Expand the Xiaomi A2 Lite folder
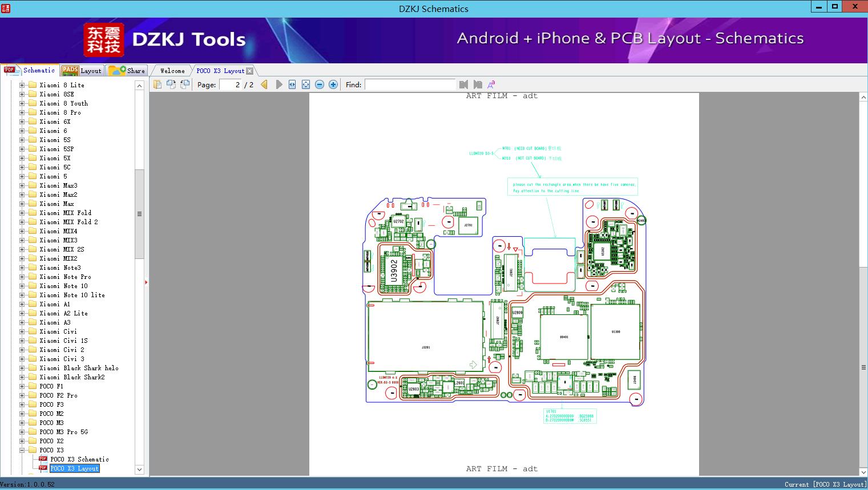 click(22, 313)
